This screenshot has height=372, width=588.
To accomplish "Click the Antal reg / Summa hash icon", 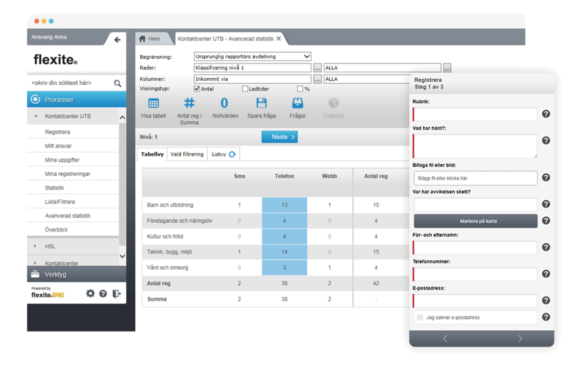I will pos(189,103).
